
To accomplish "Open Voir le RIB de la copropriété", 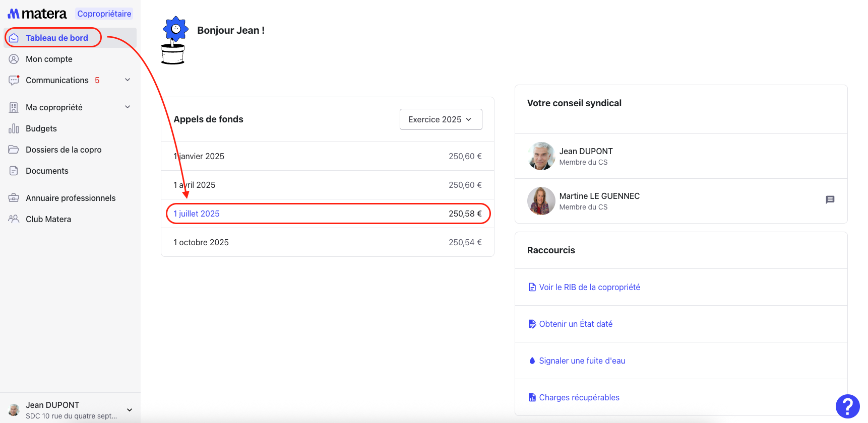I will pyautogui.click(x=589, y=287).
